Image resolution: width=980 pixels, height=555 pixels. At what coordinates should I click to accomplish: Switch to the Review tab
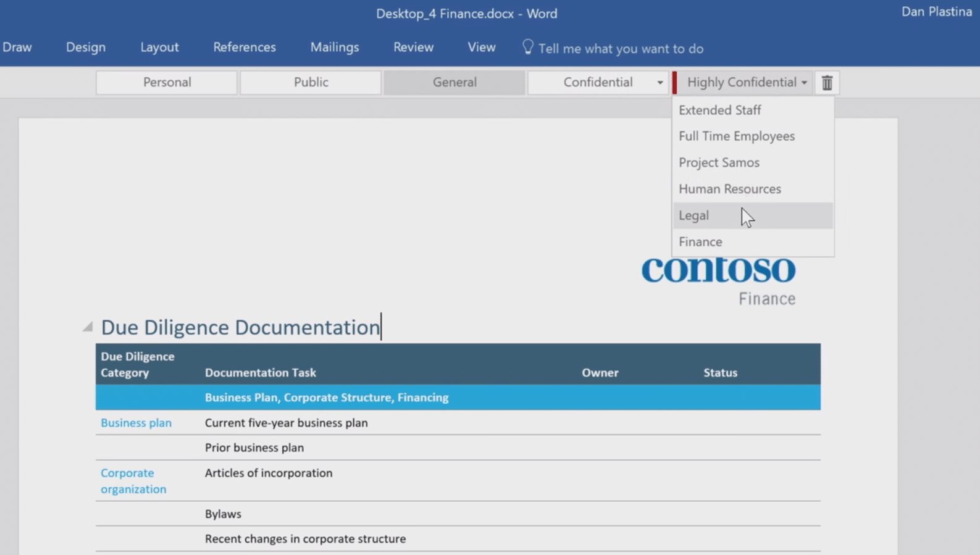coord(413,47)
